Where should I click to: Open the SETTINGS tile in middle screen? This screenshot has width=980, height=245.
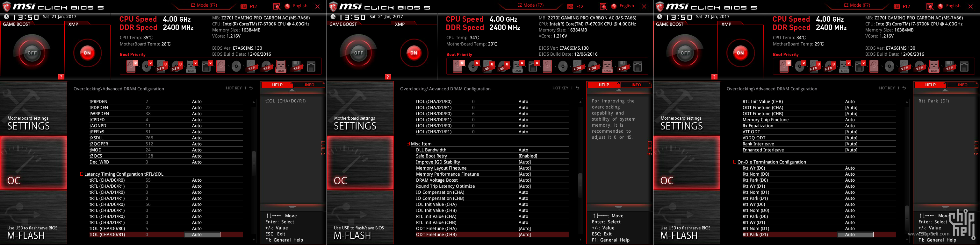point(360,108)
